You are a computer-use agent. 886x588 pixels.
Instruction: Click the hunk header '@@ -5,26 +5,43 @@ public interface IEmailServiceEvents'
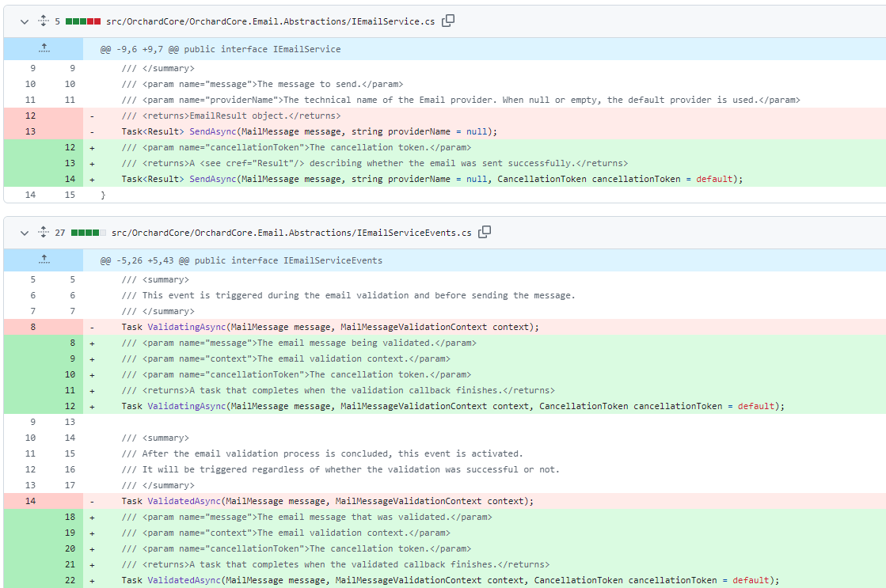(x=241, y=260)
